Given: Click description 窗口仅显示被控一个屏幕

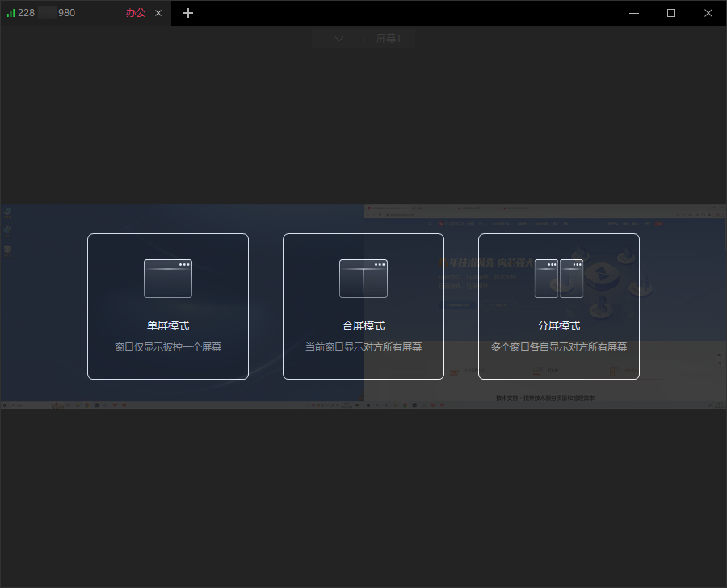Looking at the screenshot, I should [x=168, y=347].
